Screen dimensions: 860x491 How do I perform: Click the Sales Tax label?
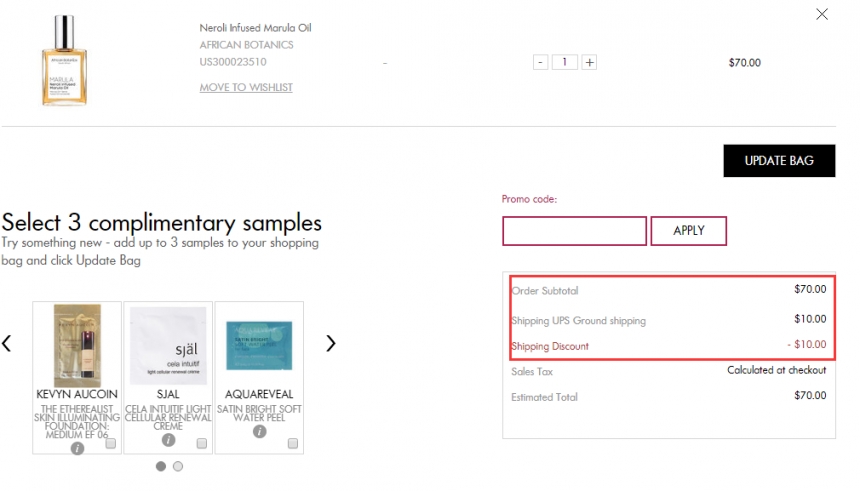(x=532, y=371)
